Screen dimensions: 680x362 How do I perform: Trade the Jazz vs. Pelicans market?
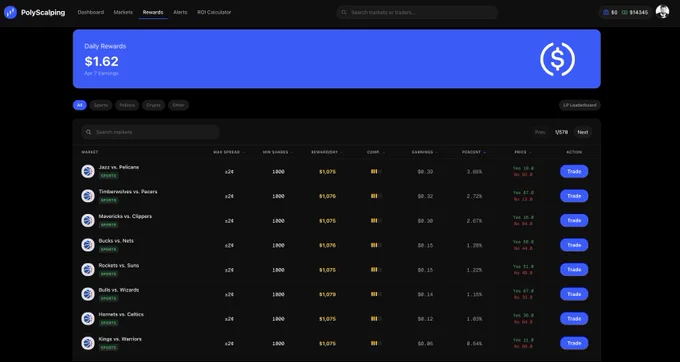(x=574, y=171)
